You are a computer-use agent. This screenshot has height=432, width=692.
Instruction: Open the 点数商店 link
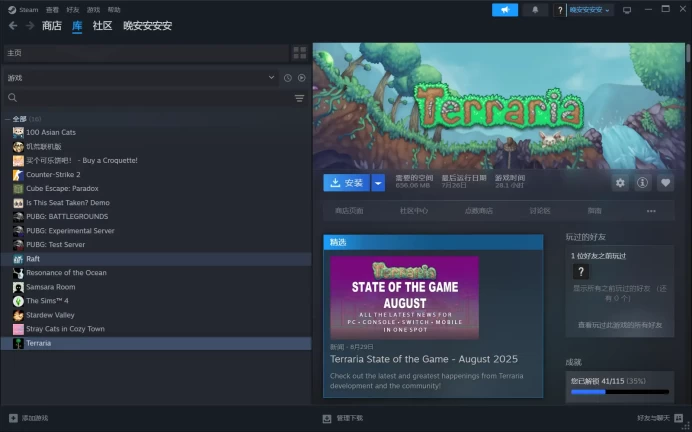click(x=479, y=211)
